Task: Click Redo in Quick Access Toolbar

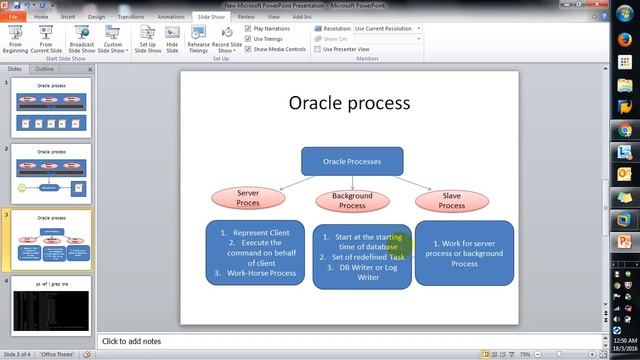Action: [x=42, y=5]
